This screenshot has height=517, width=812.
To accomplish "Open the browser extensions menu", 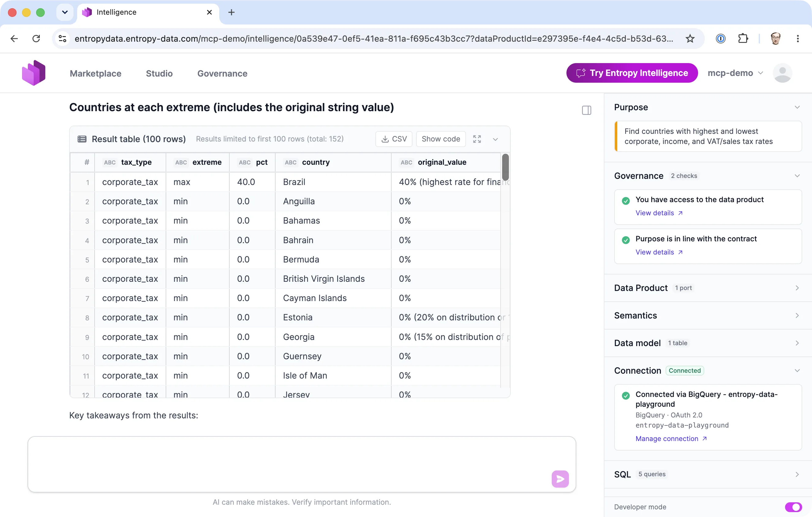I will pyautogui.click(x=743, y=39).
